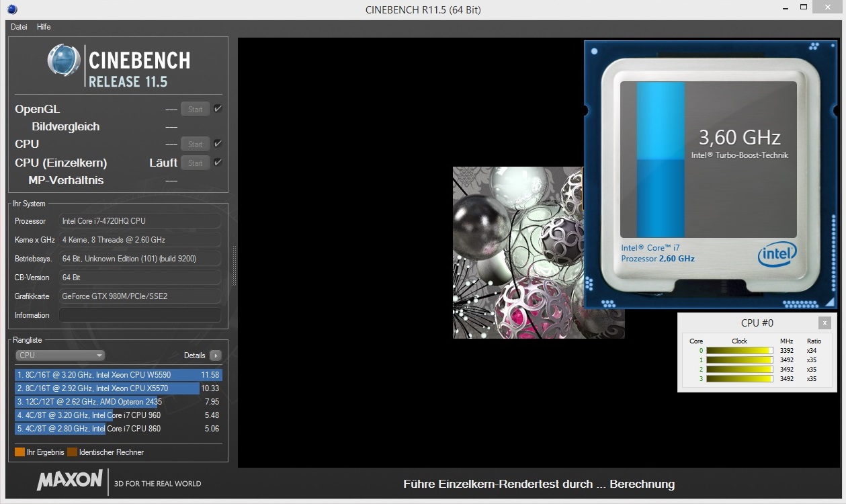The height and width of the screenshot is (504, 846).
Task: Start the OpenGL benchmark
Action: tap(196, 110)
